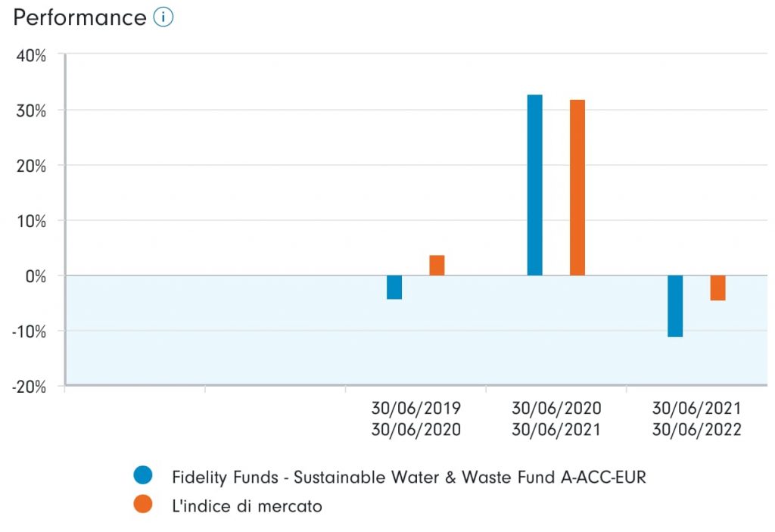Image resolution: width=775 pixels, height=532 pixels.
Task: Click the 30/06/2020 - 30/06/2021 period label
Action: click(x=556, y=418)
